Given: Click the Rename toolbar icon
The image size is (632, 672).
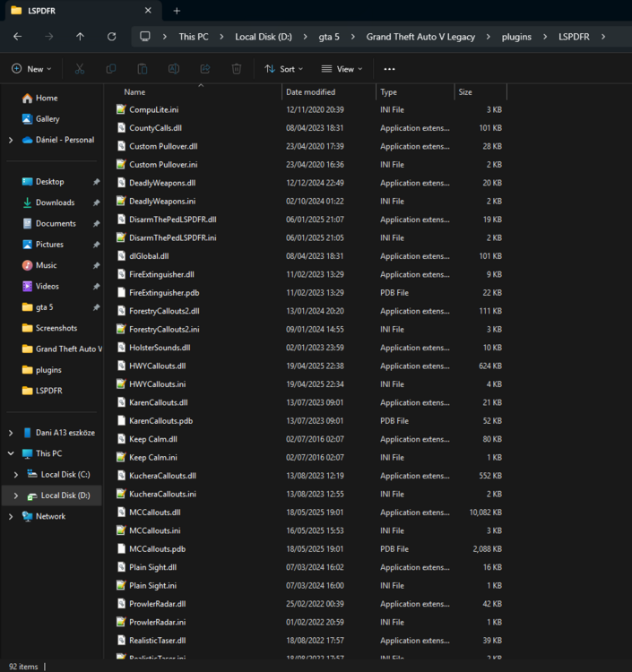Looking at the screenshot, I should (174, 69).
